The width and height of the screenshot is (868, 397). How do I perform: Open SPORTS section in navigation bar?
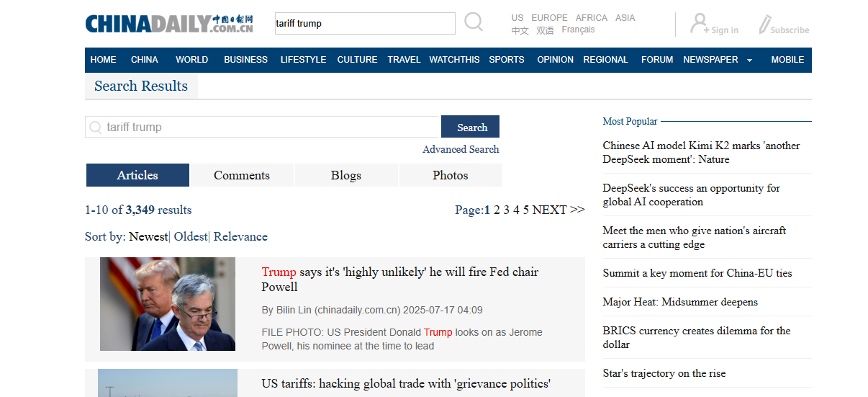coord(507,60)
